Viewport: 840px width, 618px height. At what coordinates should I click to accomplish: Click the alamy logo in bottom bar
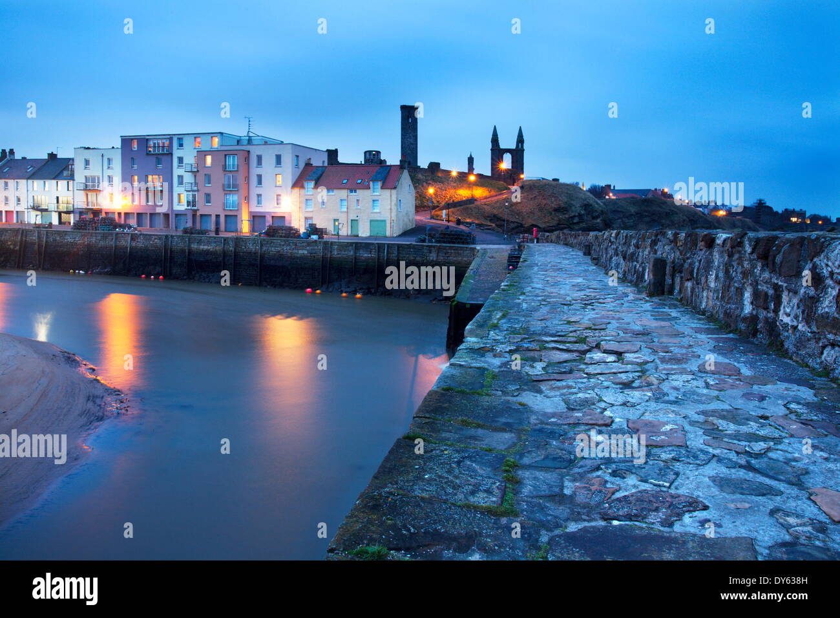click(x=65, y=589)
